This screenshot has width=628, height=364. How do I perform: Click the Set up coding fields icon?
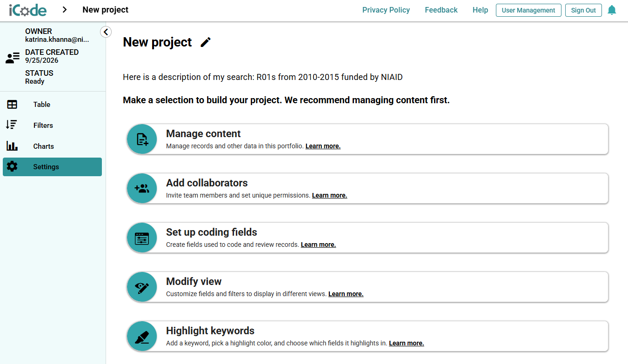pos(142,238)
